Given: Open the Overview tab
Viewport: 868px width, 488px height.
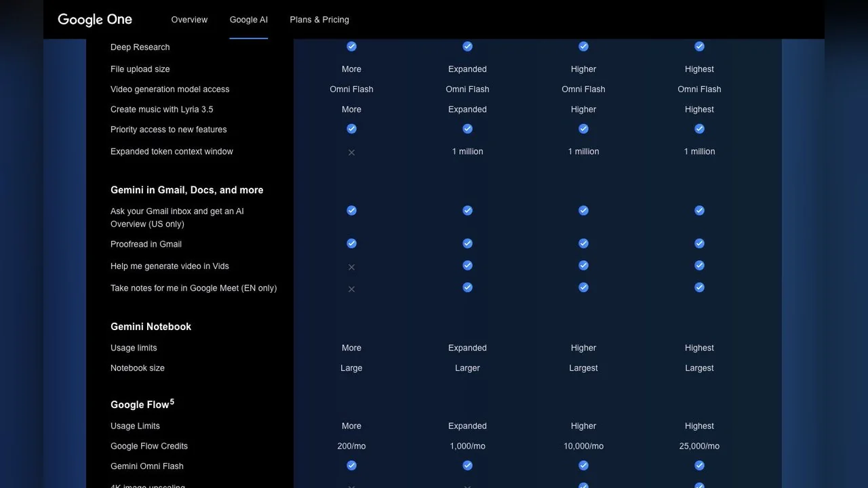Looking at the screenshot, I should pos(189,20).
